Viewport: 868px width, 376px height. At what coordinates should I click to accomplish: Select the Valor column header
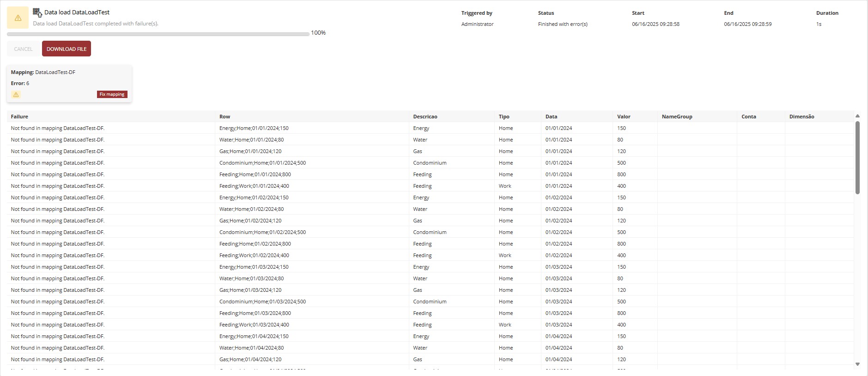635,117
